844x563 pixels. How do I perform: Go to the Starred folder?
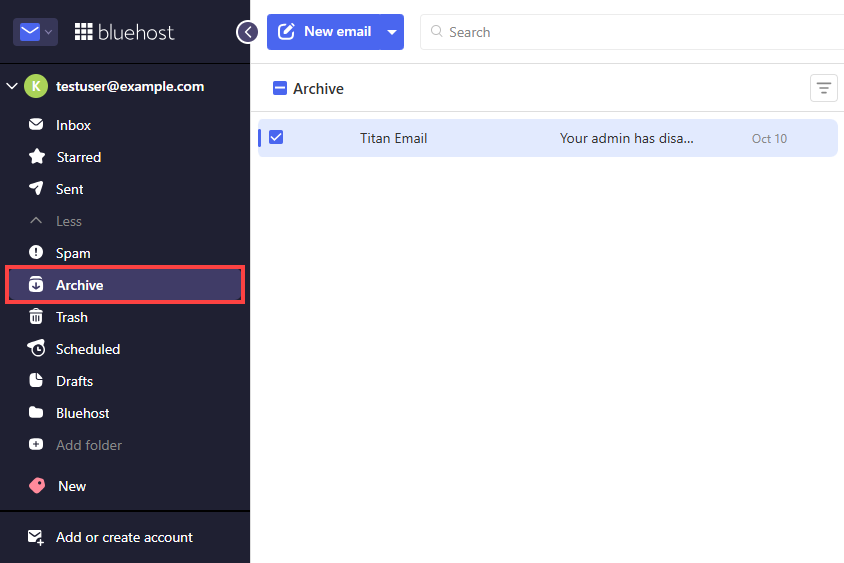125,157
